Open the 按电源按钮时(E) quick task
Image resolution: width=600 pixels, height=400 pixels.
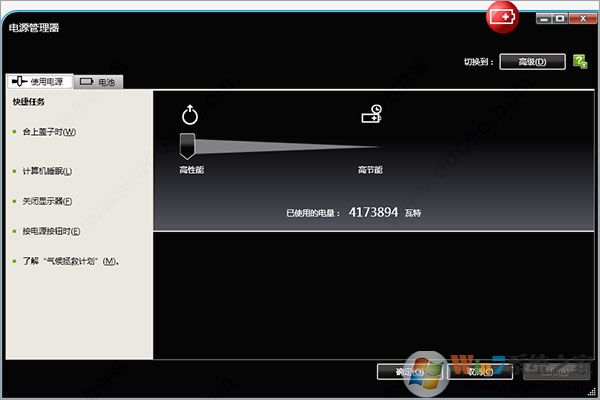point(51,231)
